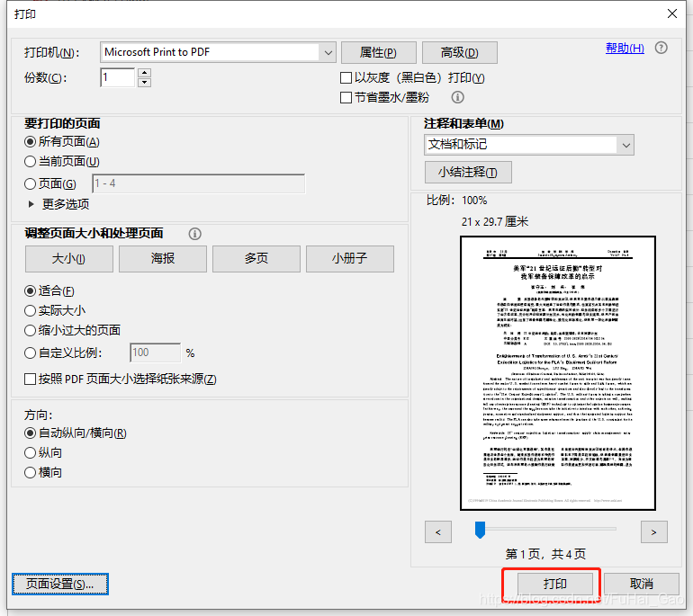Open the printer selection dropdown
The image size is (693, 616).
(219, 52)
